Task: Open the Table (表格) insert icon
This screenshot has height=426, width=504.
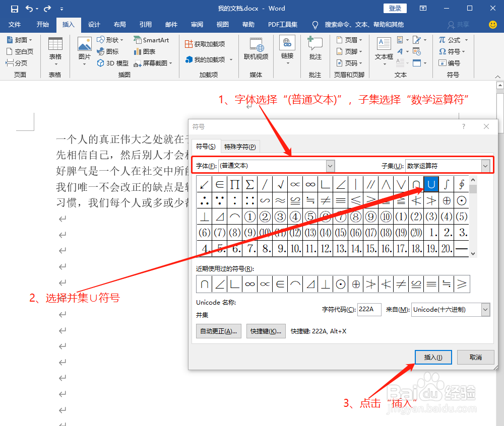Action: click(55, 44)
